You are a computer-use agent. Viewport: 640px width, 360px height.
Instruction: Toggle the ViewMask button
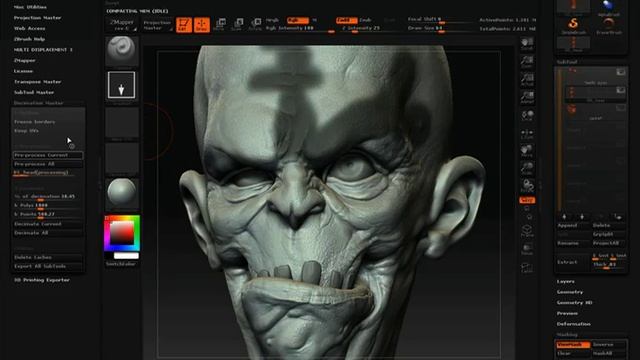(x=573, y=345)
